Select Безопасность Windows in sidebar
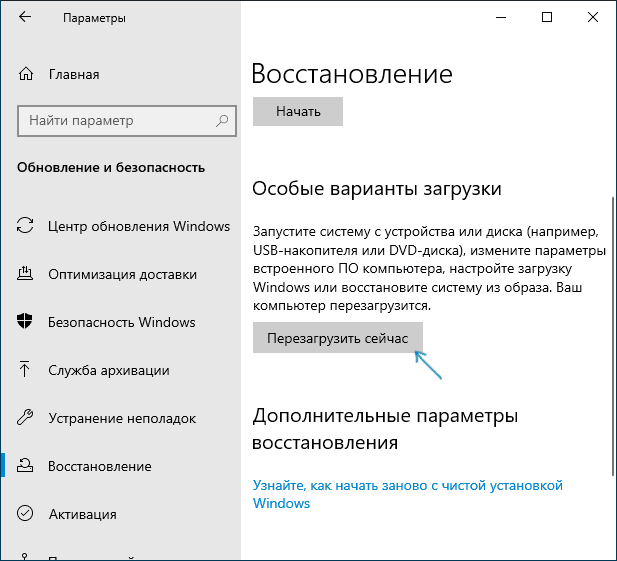 (x=122, y=322)
